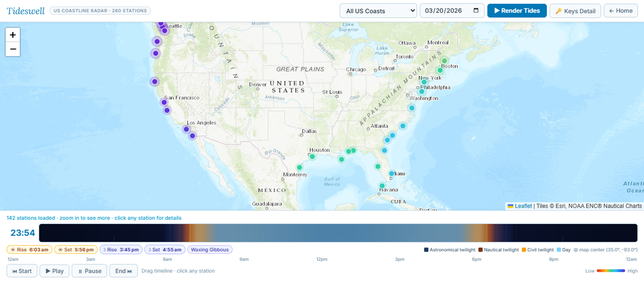Image resolution: width=644 pixels, height=282 pixels.
Task: Click the sunset 5:56 pm chip
Action: coord(76,250)
